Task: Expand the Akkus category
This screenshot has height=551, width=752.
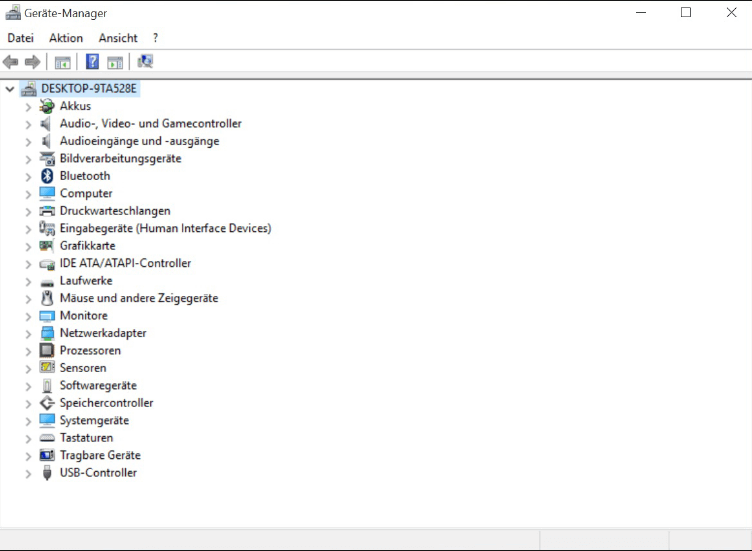Action: pyautogui.click(x=28, y=107)
